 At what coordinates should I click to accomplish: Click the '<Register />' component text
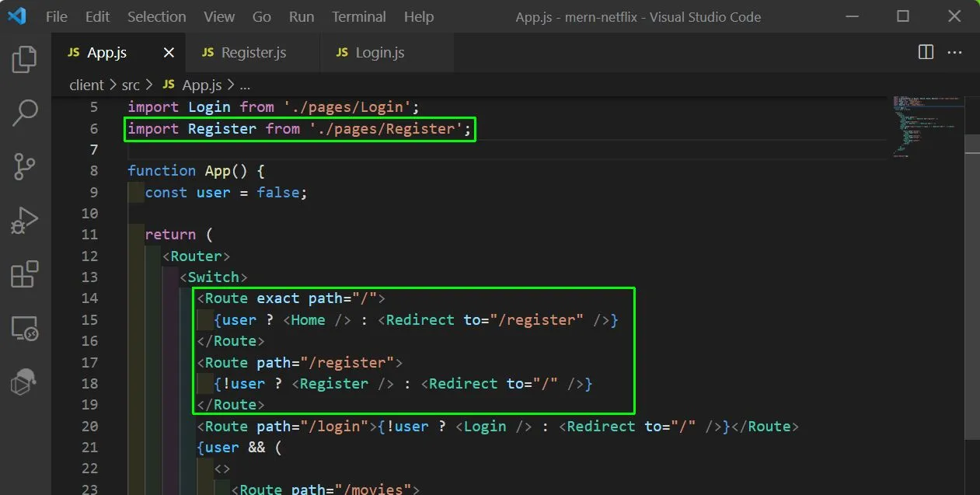[343, 383]
